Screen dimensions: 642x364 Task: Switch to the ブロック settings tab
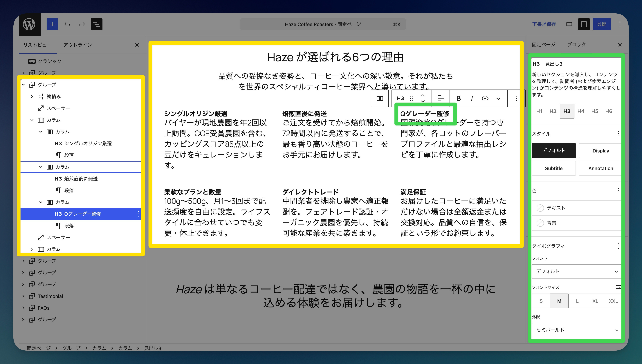click(x=576, y=45)
